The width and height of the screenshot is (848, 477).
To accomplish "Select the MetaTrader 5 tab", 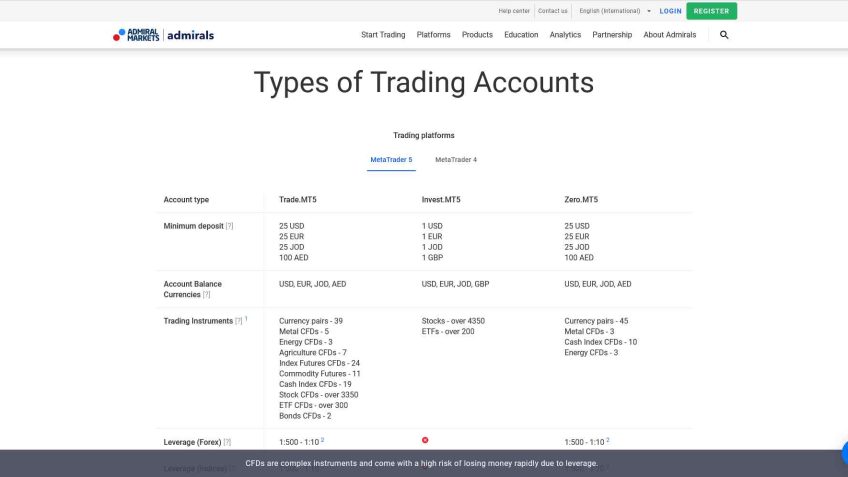I will click(x=391, y=160).
